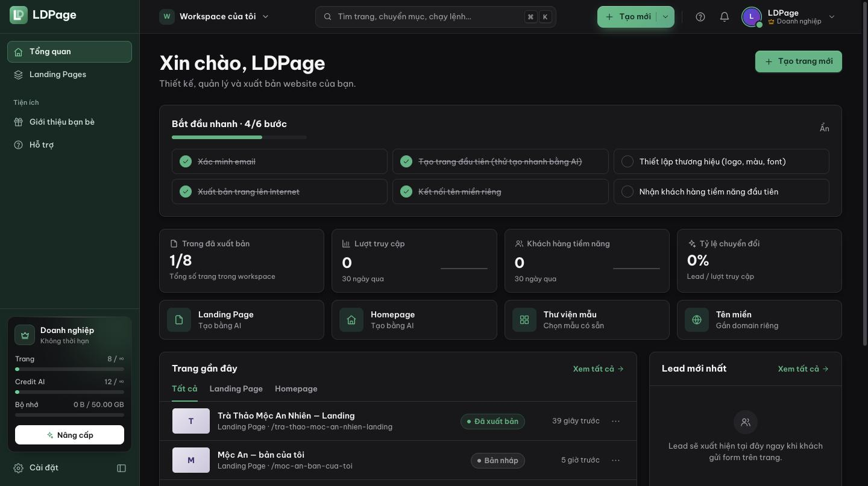Click the M thumbnail of Mộc An
Screen dimensions: 868x486
click(x=191, y=460)
